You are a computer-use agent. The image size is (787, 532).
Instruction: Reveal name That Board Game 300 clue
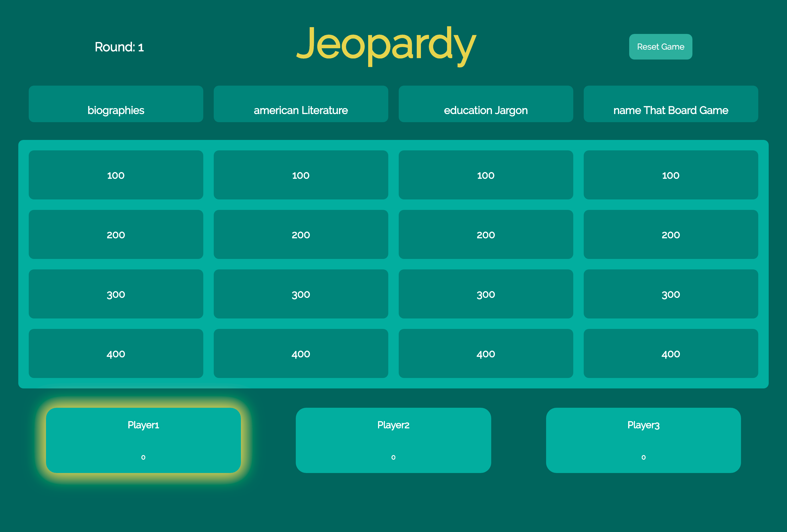click(x=670, y=294)
